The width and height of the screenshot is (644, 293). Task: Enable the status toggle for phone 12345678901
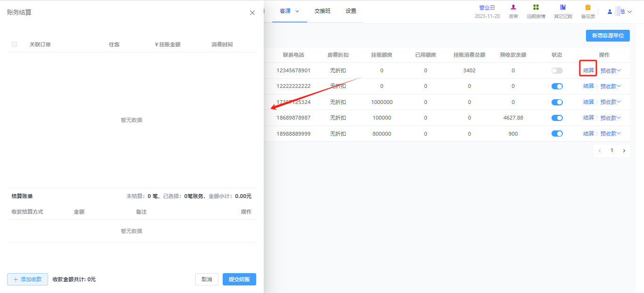click(x=557, y=70)
